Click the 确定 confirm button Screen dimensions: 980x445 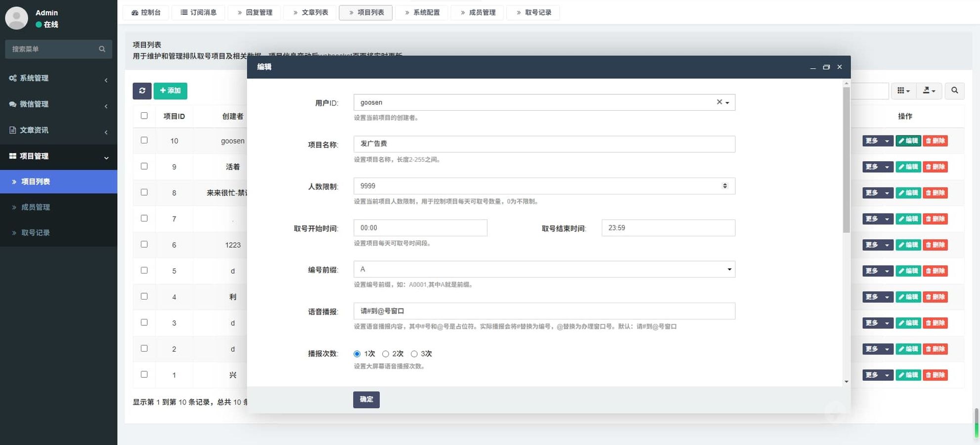(366, 400)
